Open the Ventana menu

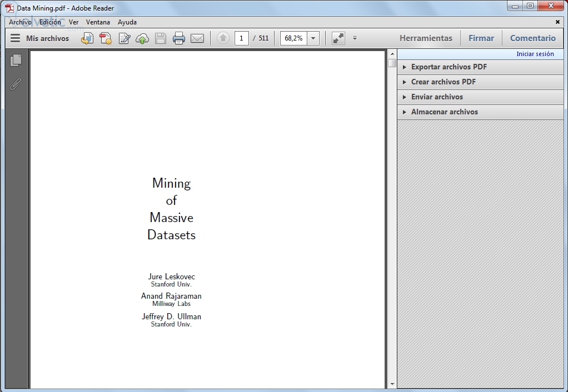pyautogui.click(x=98, y=22)
